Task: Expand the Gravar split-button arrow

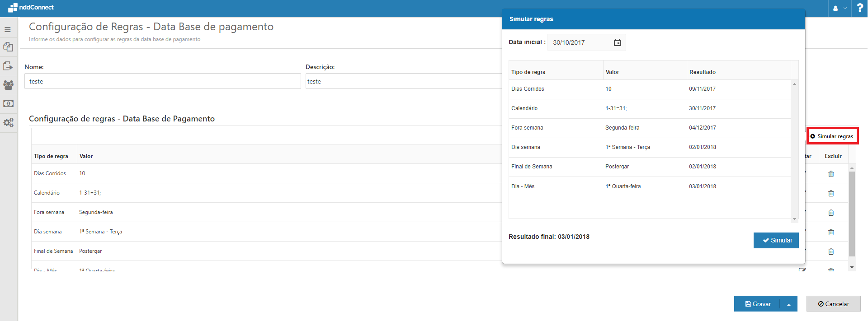Action: pos(788,304)
